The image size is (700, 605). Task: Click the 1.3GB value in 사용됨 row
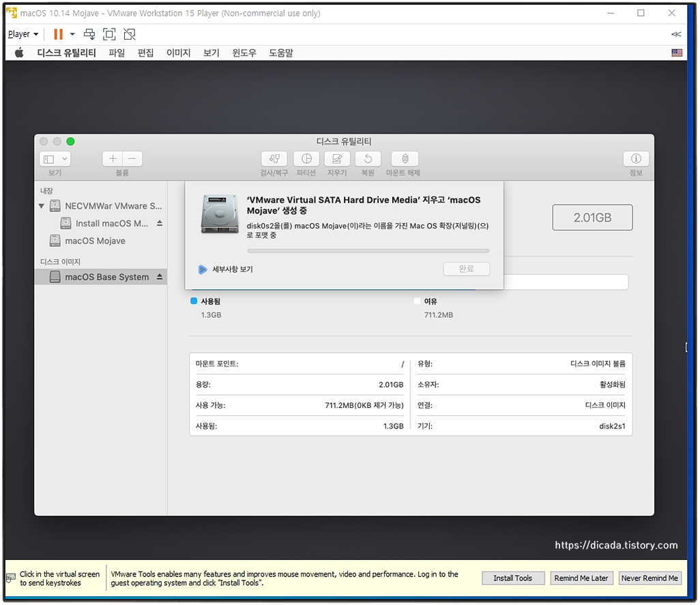[x=393, y=426]
